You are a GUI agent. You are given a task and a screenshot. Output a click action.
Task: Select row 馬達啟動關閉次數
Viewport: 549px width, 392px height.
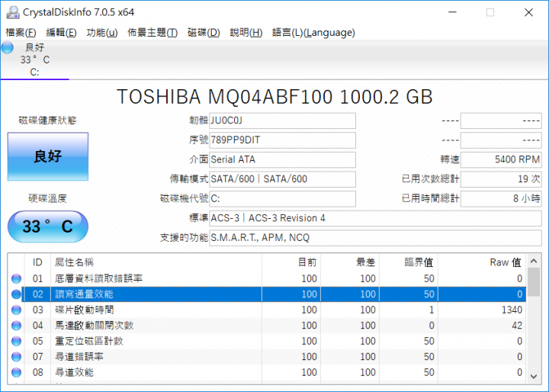click(x=267, y=326)
